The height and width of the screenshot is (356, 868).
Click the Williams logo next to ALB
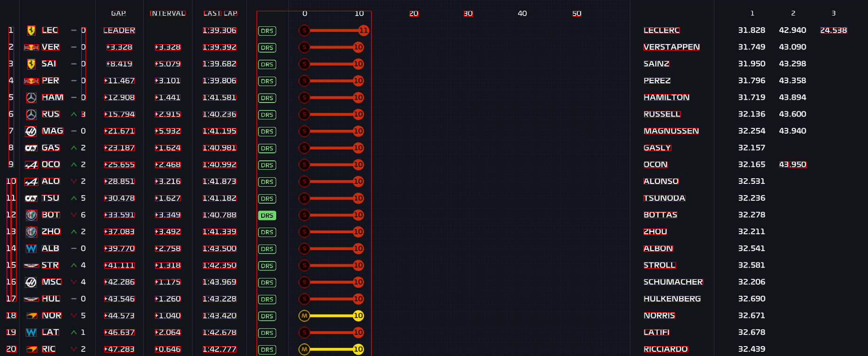coord(31,249)
